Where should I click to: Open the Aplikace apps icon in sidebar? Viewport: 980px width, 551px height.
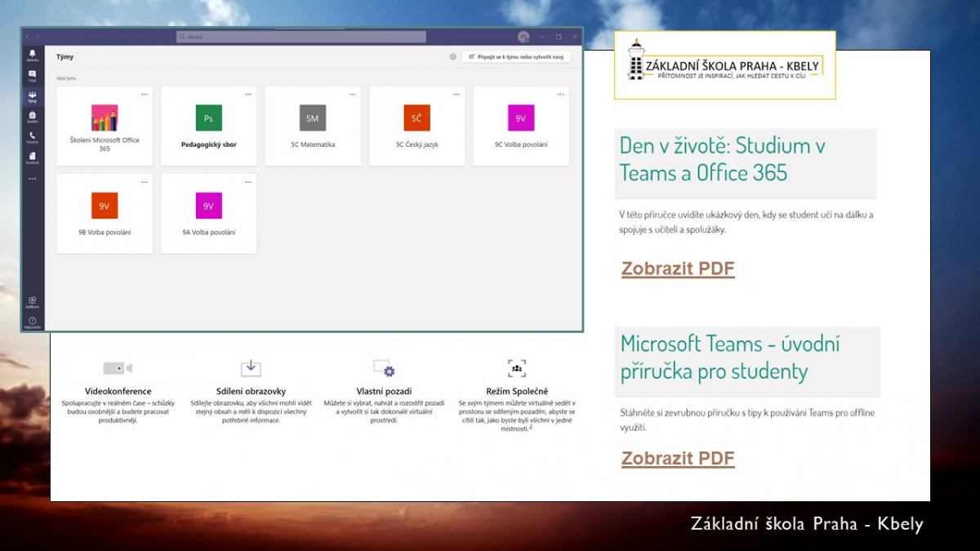[x=33, y=302]
